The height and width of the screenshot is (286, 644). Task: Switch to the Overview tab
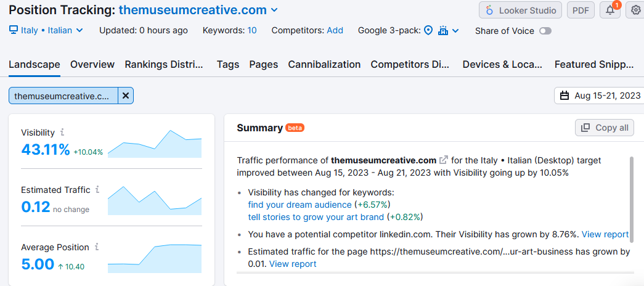tap(92, 65)
